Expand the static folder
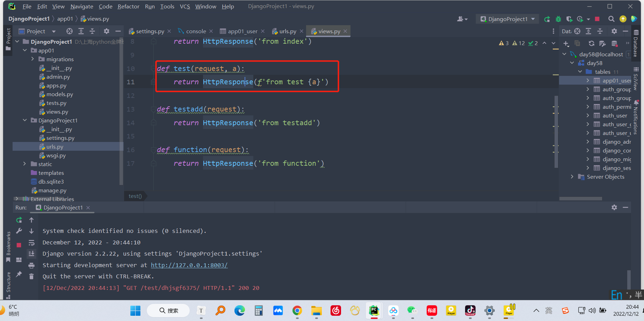The image size is (644, 321). pyautogui.click(x=24, y=164)
